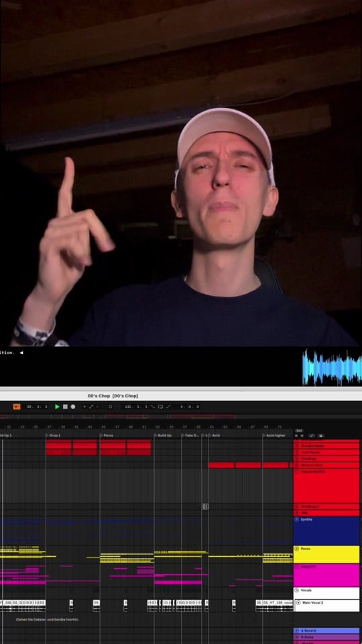Select the Pre Drop 2 track header

coord(326,506)
